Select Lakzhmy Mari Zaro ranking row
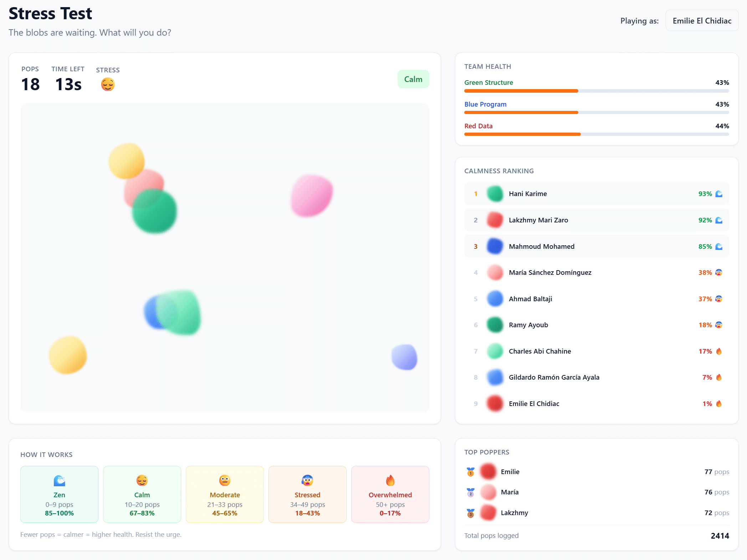 pos(596,220)
